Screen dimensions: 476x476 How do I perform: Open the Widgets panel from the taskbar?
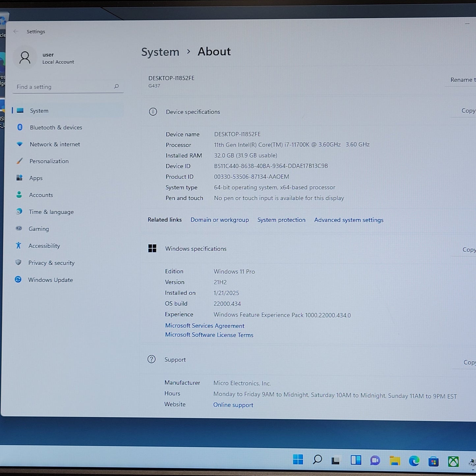[x=356, y=460]
